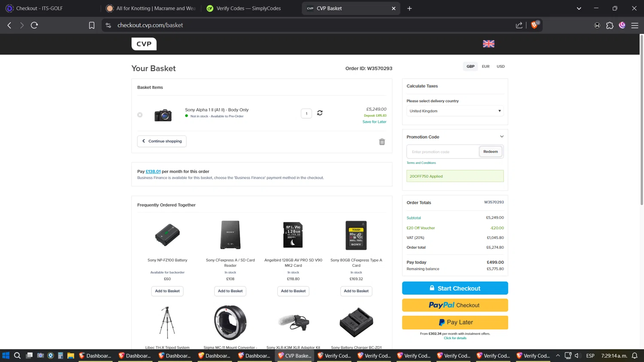Click PayPal Checkout button
This screenshot has height=362, width=644.
pyautogui.click(x=455, y=305)
